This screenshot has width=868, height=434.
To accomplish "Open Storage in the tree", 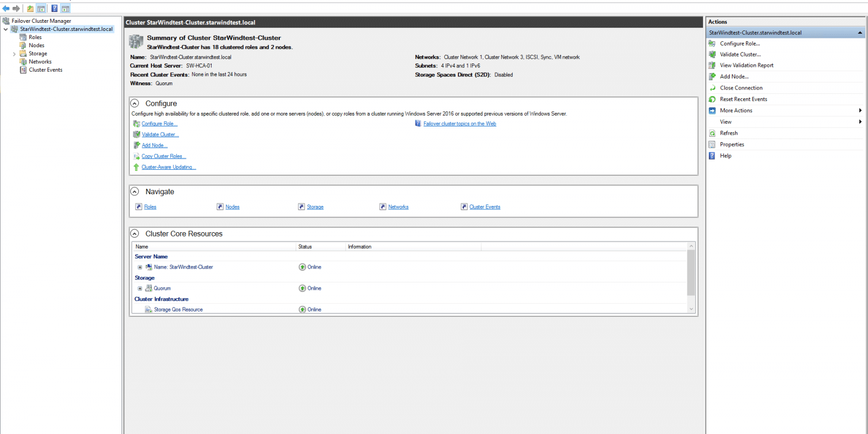I will tap(38, 54).
